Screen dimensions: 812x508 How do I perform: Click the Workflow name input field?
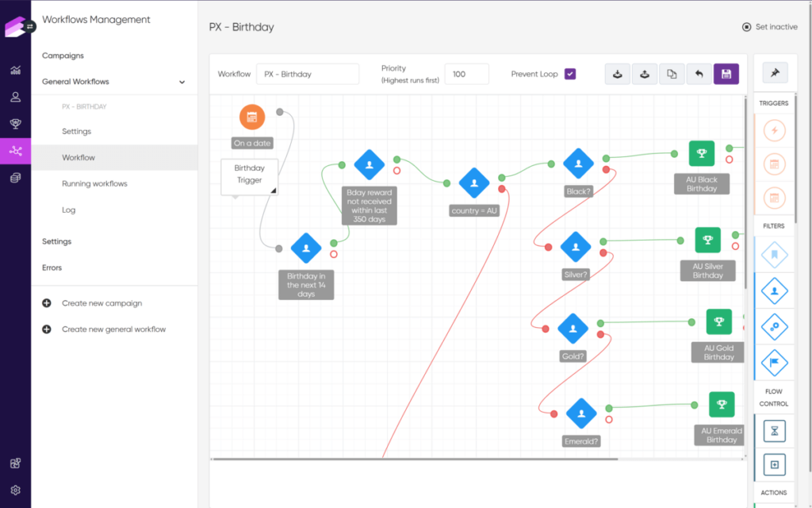[x=308, y=74]
